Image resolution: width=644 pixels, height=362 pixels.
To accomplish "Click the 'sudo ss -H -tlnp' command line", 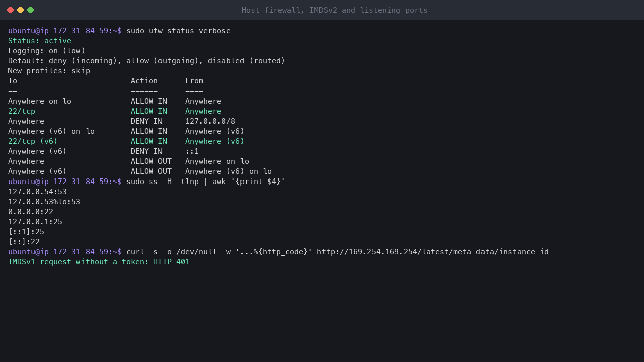I will coord(206,182).
